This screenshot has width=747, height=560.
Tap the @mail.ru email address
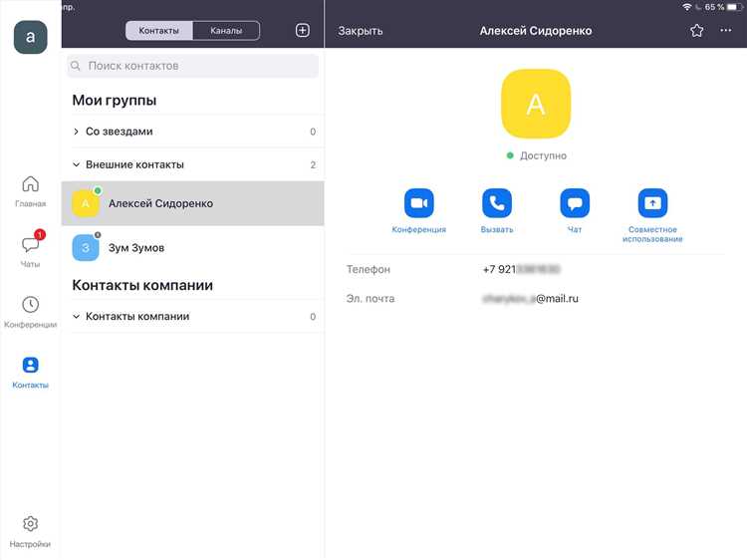click(530, 299)
